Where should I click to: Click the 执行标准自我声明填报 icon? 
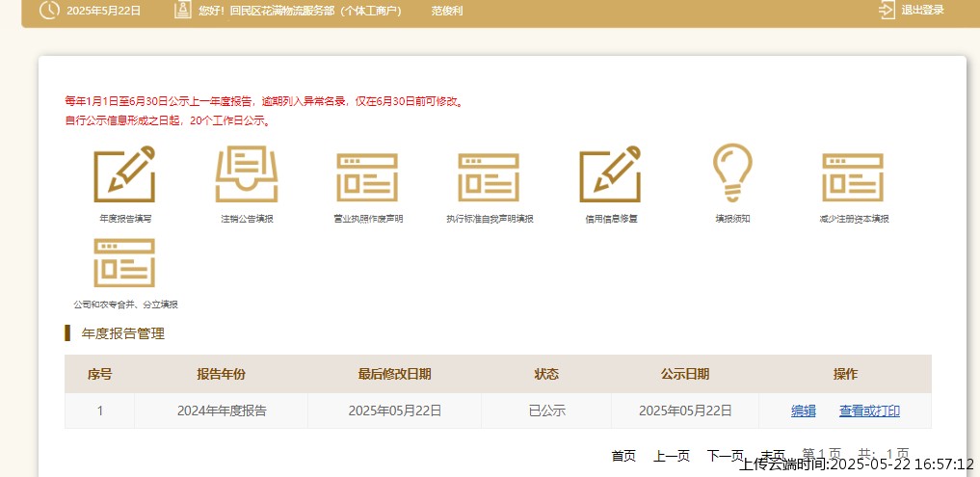point(489,177)
